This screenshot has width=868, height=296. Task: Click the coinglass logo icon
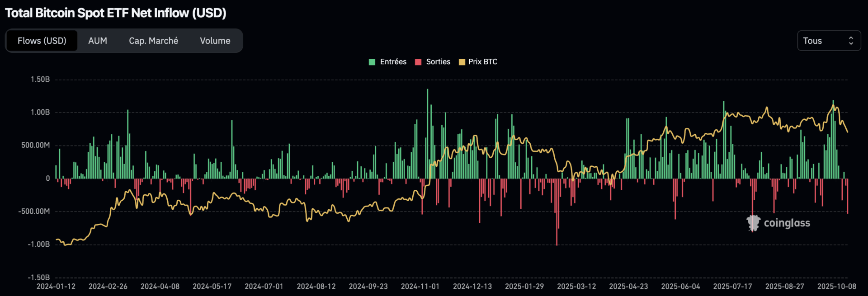click(753, 223)
